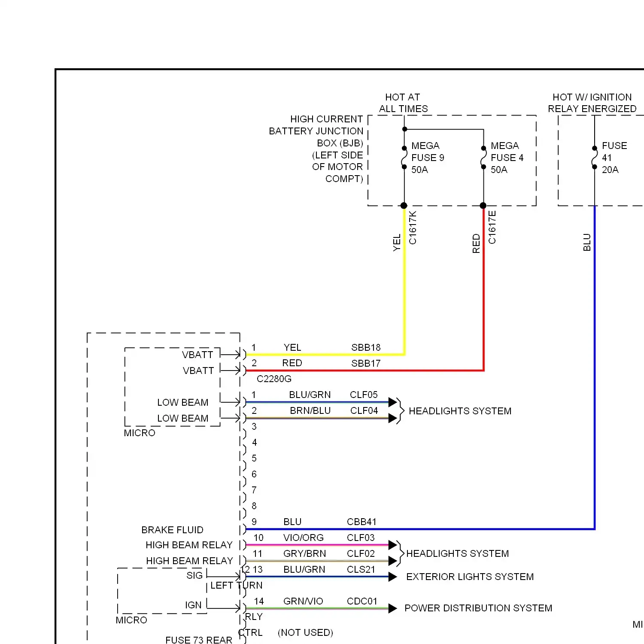
Task: Click 'HEADLIGHTS SYSTEM' next to CLF03 and CLF02
Action: point(458,553)
